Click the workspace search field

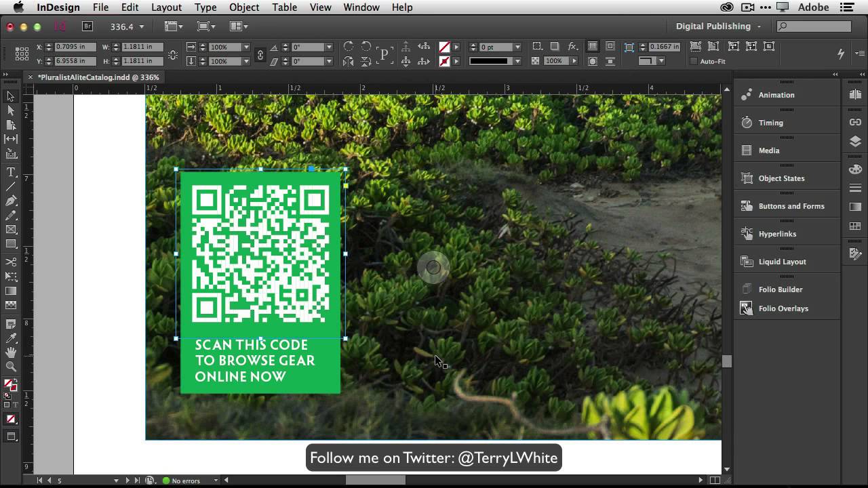814,26
